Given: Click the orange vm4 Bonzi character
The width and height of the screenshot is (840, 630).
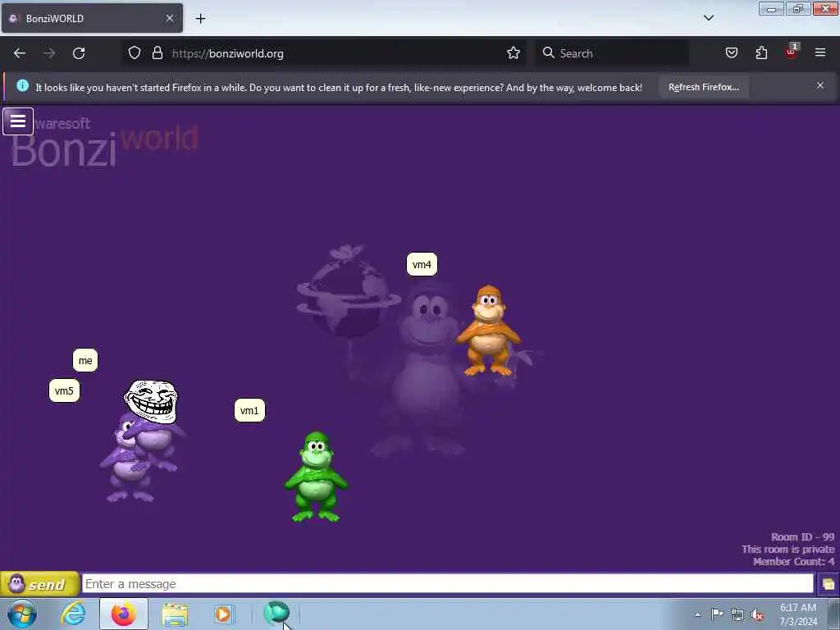Looking at the screenshot, I should point(487,331).
